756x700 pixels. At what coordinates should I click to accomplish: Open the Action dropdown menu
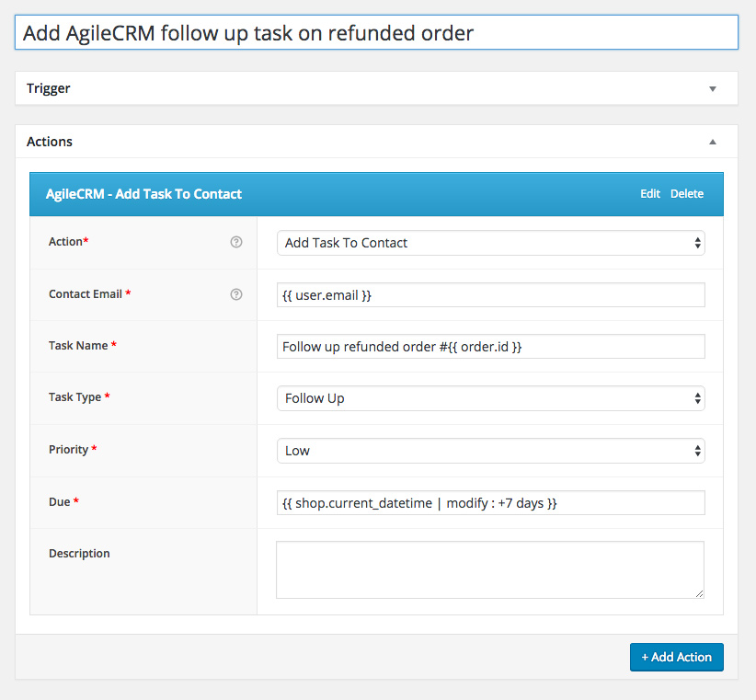pos(490,243)
